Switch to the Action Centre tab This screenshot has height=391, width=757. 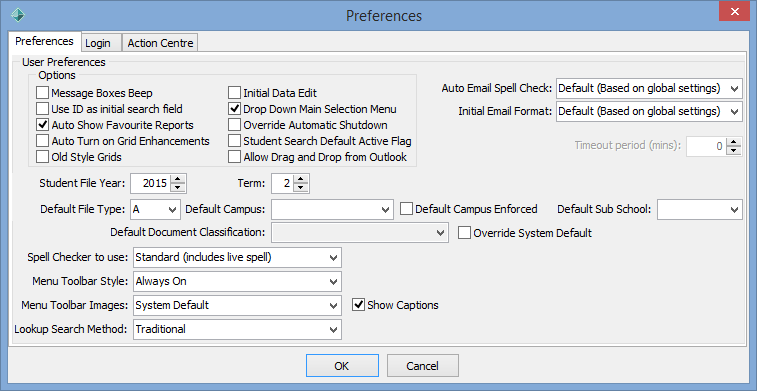pyautogui.click(x=160, y=43)
